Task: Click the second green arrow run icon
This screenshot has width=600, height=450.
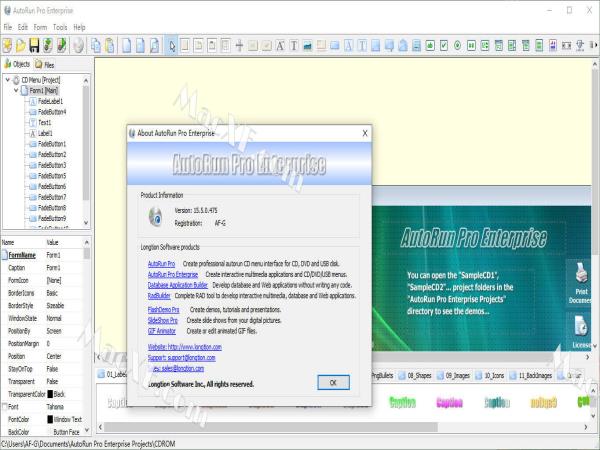Action: pyautogui.click(x=61, y=46)
